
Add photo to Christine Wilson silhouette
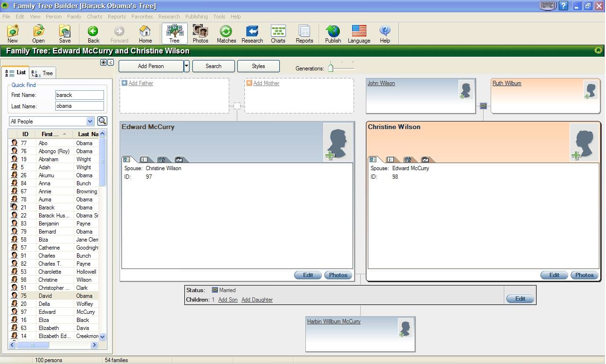pyautogui.click(x=584, y=142)
